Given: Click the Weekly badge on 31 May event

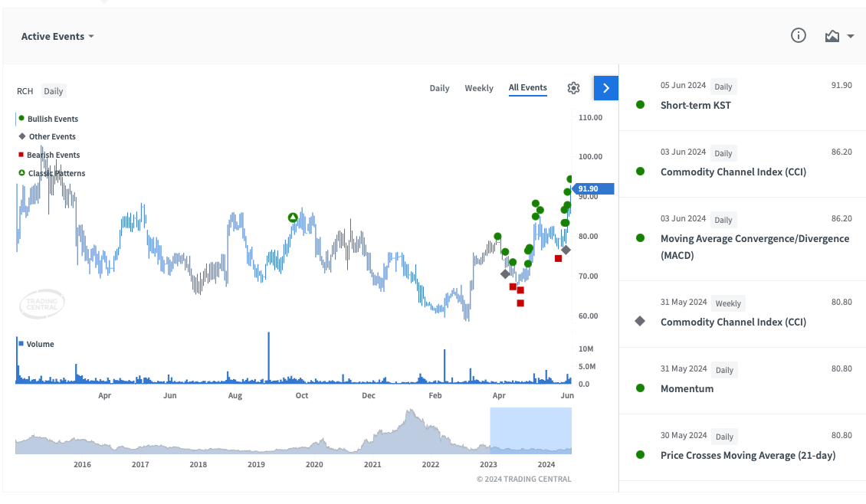Looking at the screenshot, I should pos(729,303).
